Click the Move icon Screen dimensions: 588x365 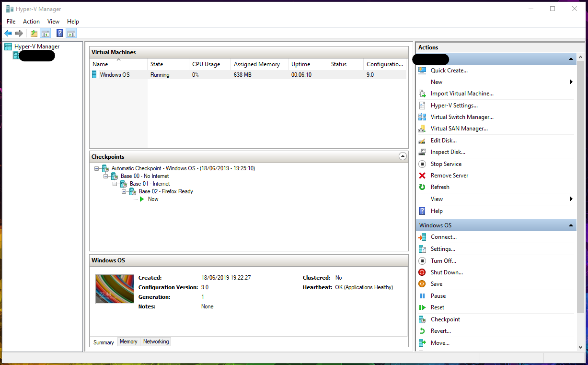[x=422, y=343]
